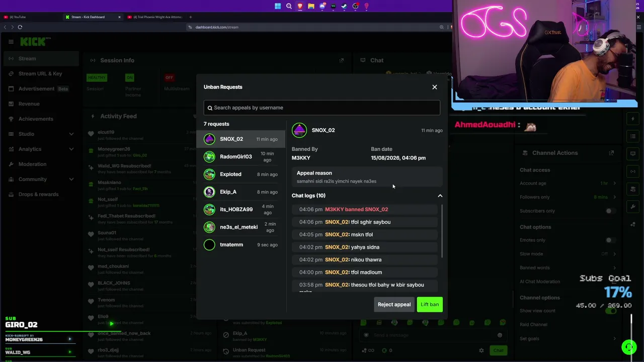Viewport: 644px width, 362px height.
Task: Click the dashboard.kick.com address bar
Action: click(314, 27)
